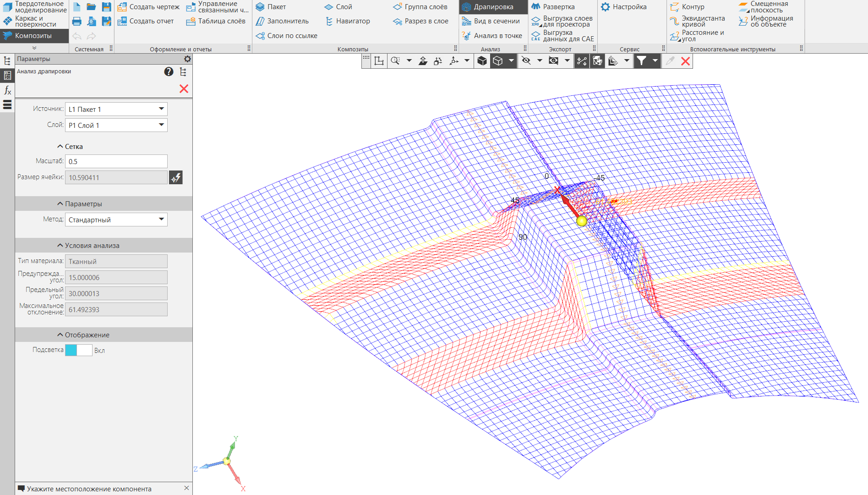Open the Источник dropdown
The width and height of the screenshot is (868, 495).
coord(116,109)
